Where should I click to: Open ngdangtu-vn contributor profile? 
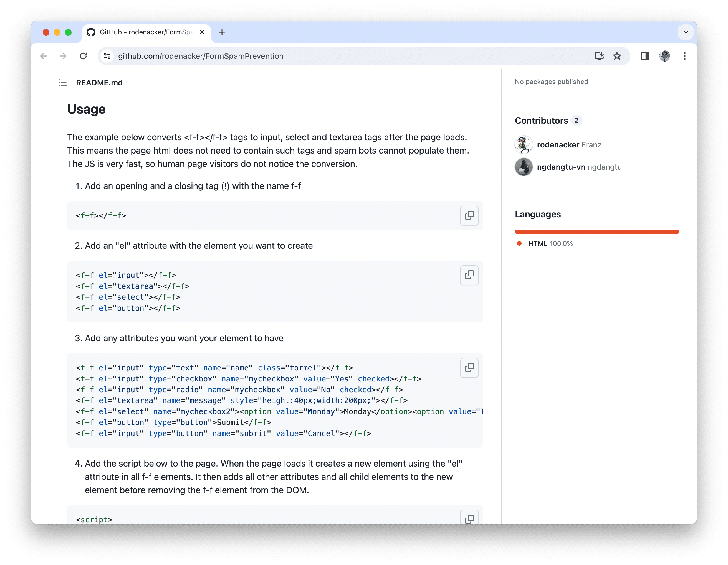[561, 167]
